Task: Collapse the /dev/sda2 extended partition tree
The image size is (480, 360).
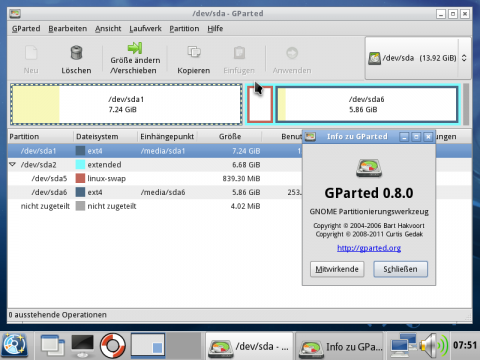Action: (x=13, y=164)
